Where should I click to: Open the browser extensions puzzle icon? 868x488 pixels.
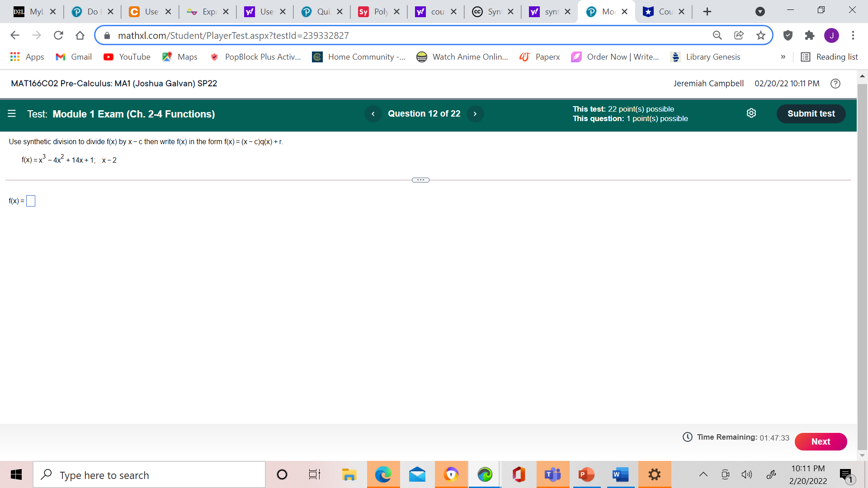click(x=810, y=35)
